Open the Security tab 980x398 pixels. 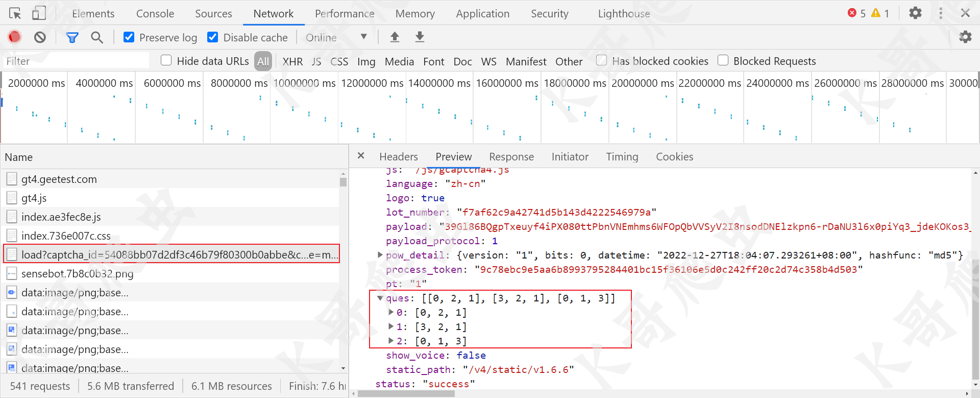tap(550, 14)
